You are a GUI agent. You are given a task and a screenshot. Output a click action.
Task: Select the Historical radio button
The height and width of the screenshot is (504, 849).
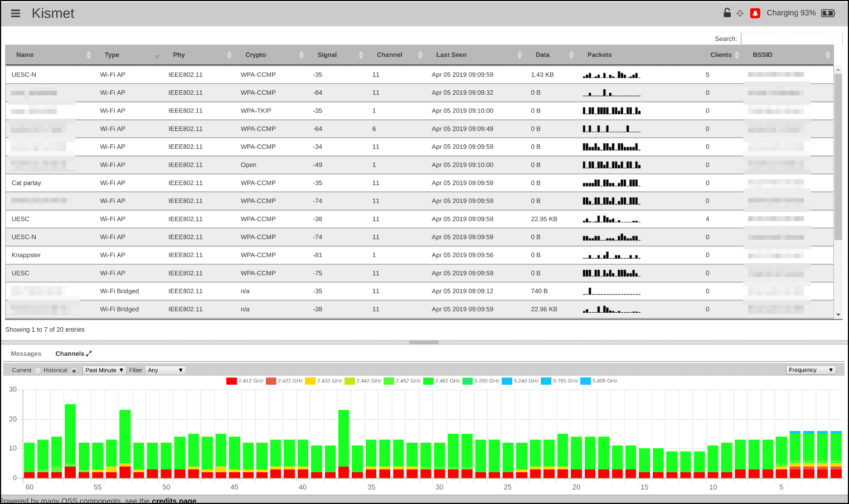point(74,370)
